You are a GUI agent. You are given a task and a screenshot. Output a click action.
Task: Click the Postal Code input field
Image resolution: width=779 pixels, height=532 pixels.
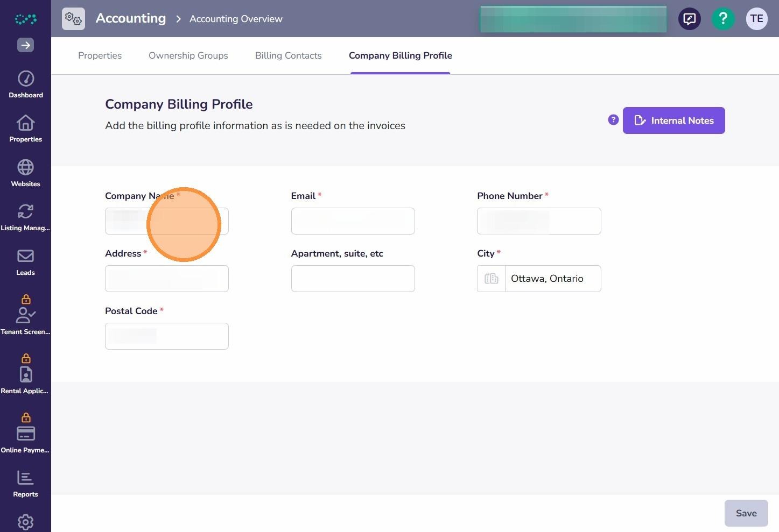(167, 336)
